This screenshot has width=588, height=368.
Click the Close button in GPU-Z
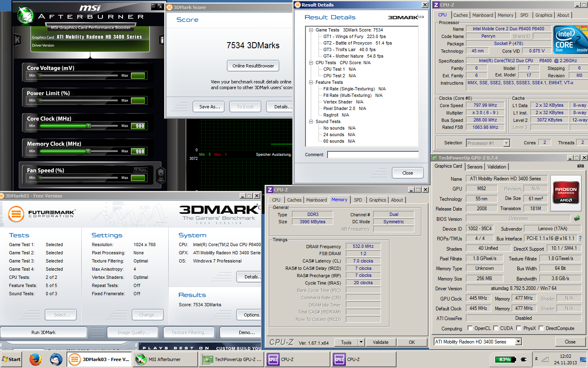(570, 342)
